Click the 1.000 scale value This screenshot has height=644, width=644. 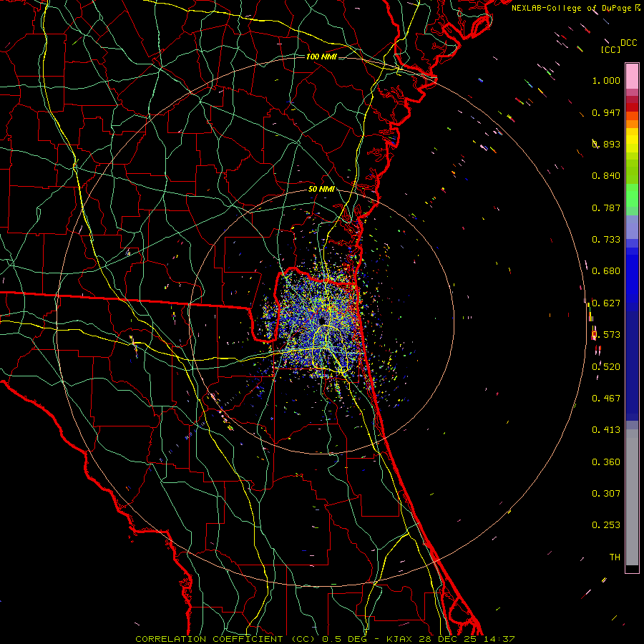[x=606, y=80]
